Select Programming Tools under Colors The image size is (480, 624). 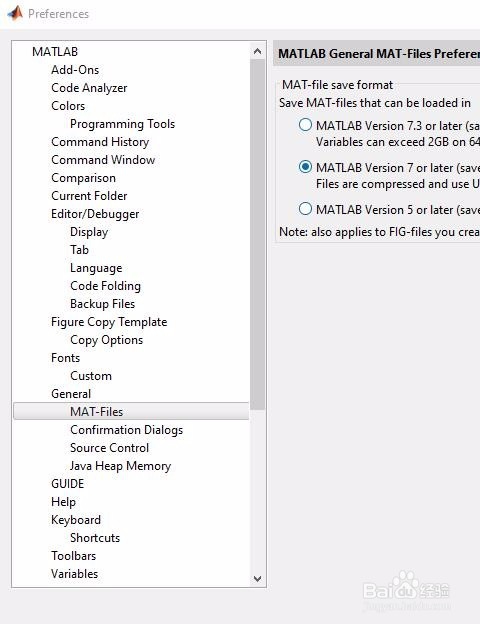point(123,124)
